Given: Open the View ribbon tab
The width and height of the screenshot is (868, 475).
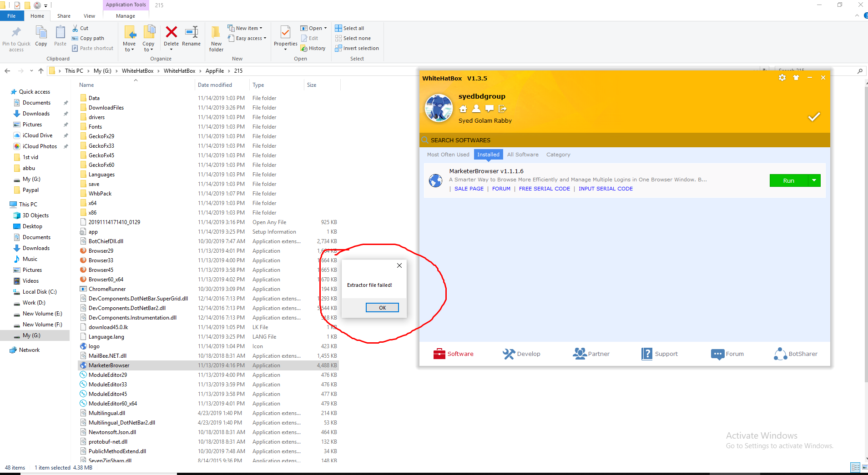Looking at the screenshot, I should pos(89,16).
